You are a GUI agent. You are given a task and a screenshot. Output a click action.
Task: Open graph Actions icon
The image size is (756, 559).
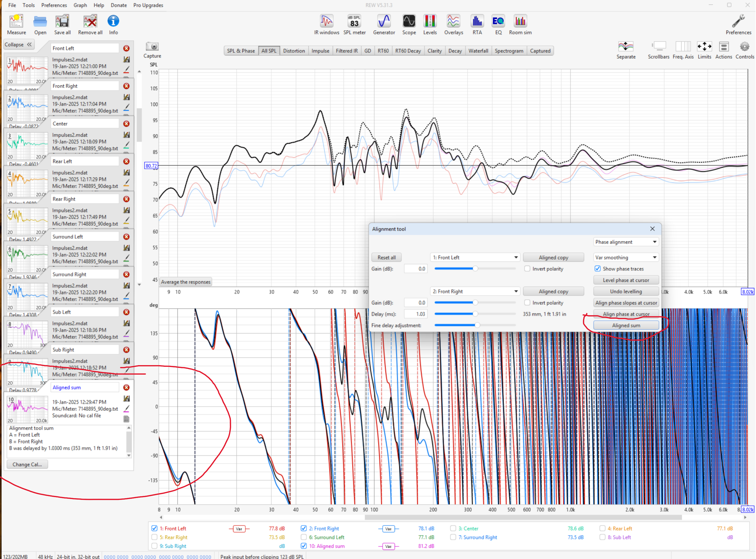point(724,50)
